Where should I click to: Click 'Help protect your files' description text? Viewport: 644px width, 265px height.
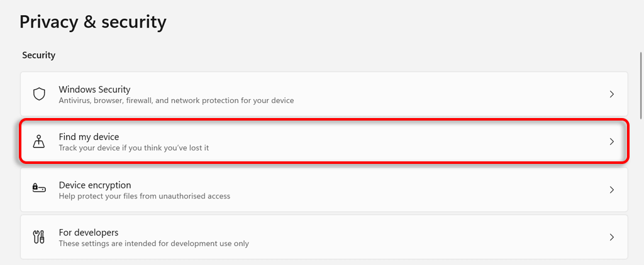tap(144, 196)
